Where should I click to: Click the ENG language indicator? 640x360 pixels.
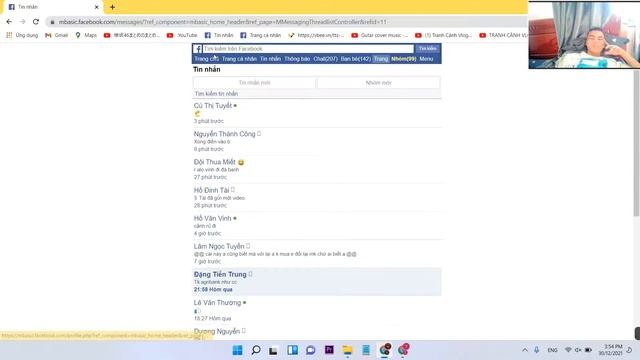coord(552,350)
